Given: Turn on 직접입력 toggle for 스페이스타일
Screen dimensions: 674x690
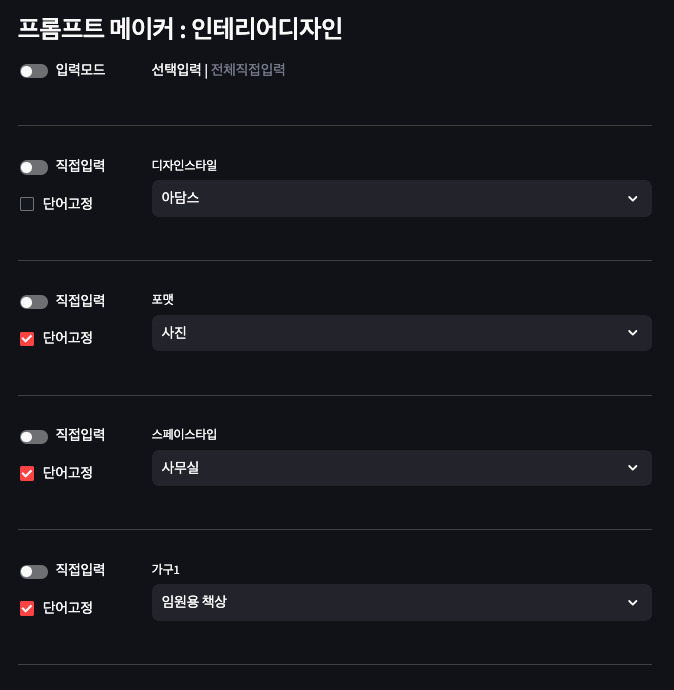Looking at the screenshot, I should pos(34,437).
